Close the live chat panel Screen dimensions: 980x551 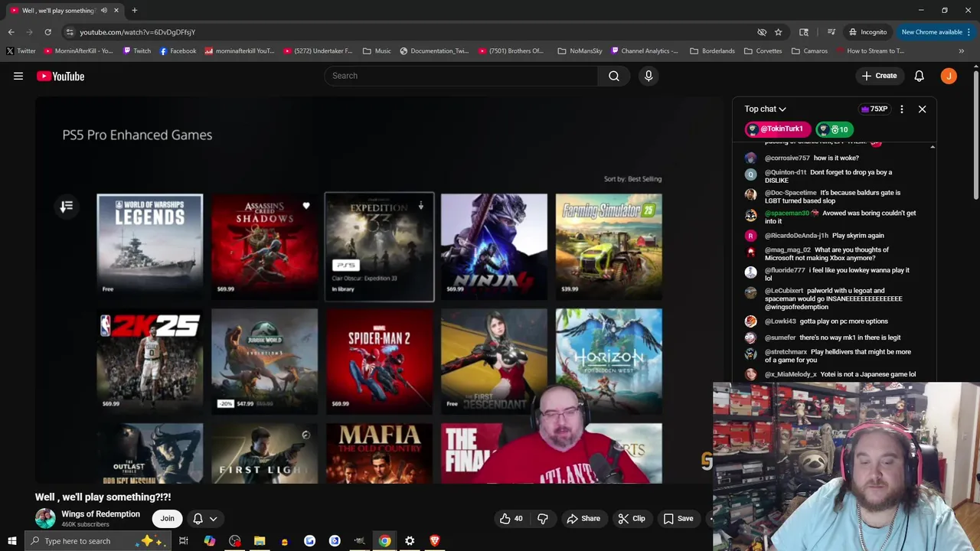coord(922,109)
